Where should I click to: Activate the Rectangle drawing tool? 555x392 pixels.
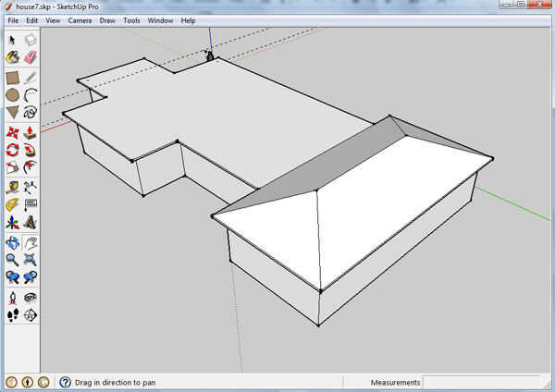click(12, 79)
